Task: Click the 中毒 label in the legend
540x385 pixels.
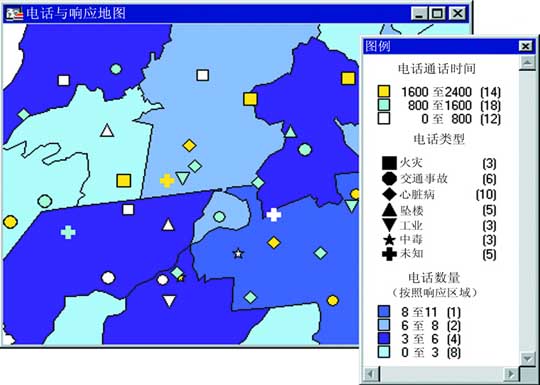Action: 411,239
